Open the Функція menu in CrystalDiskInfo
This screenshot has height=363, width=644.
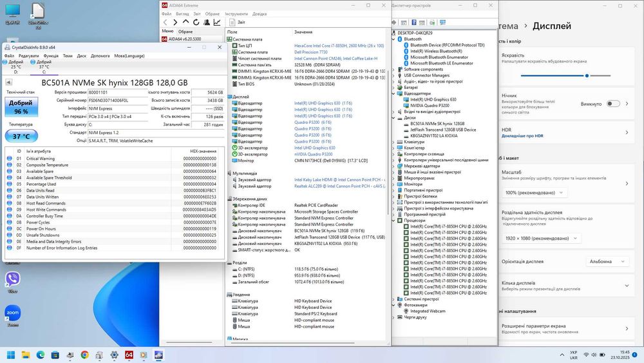click(51, 56)
